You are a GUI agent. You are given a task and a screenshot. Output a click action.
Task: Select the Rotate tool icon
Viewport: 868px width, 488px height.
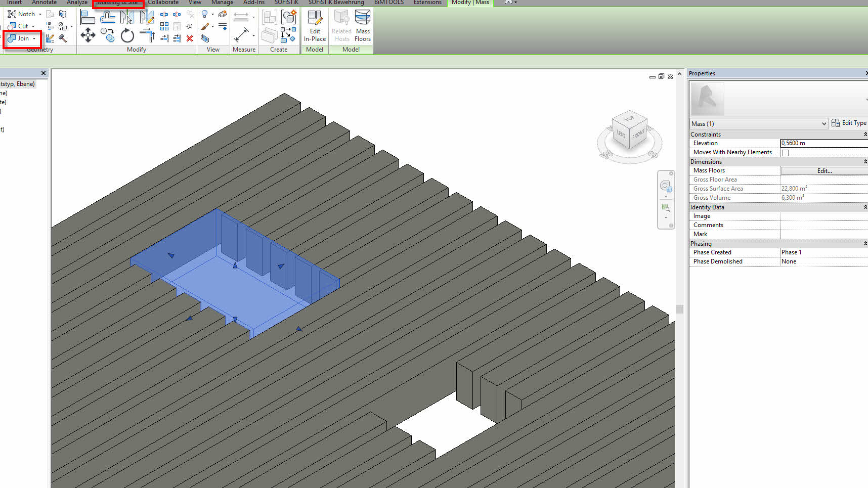point(127,35)
